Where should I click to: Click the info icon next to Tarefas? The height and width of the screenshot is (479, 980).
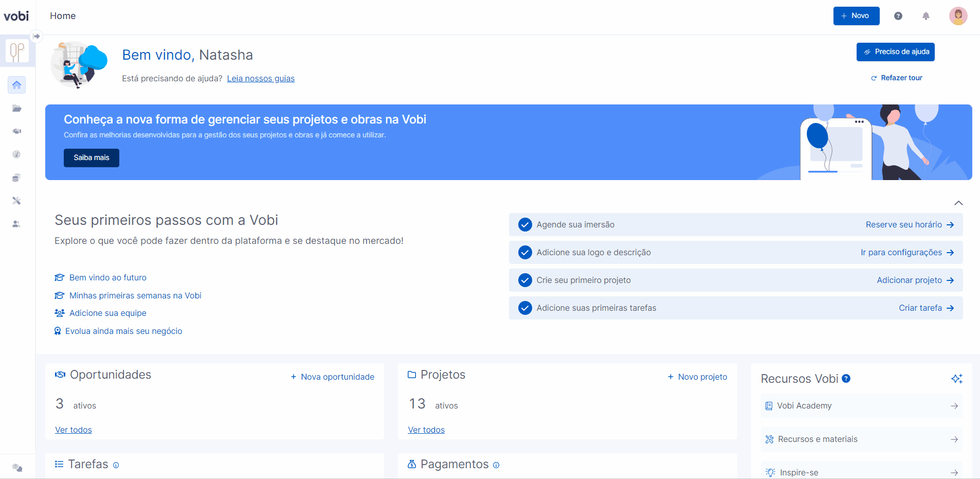[x=116, y=465]
